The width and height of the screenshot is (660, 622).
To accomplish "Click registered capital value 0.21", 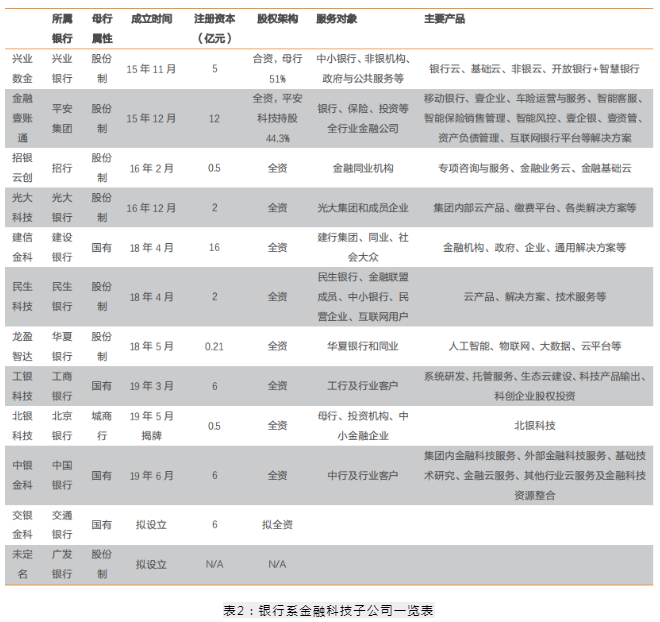I will [214, 347].
